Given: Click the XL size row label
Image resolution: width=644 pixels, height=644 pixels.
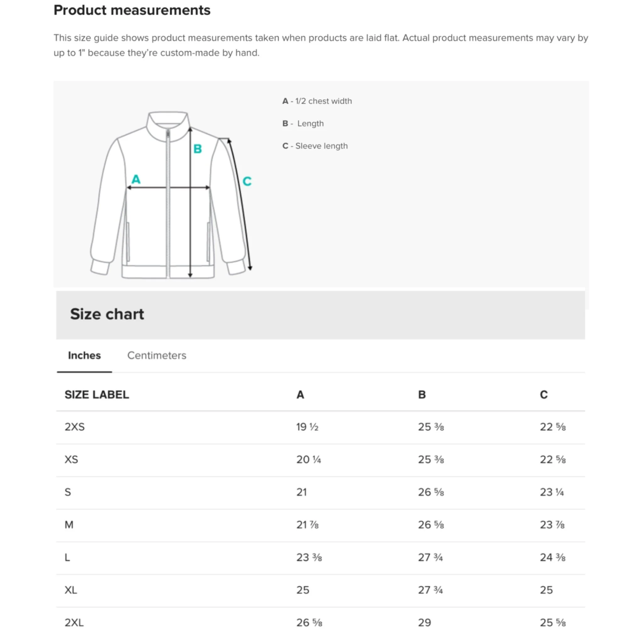Looking at the screenshot, I should [x=71, y=590].
